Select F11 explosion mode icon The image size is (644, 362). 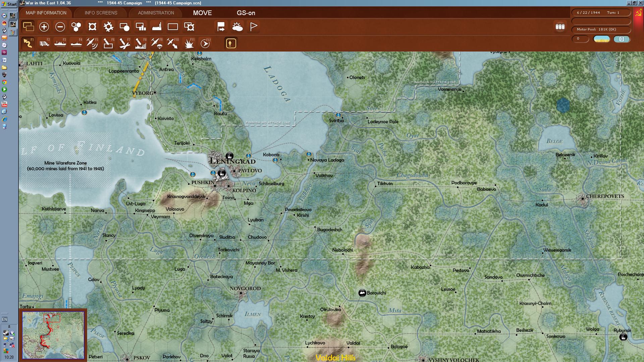(x=189, y=43)
